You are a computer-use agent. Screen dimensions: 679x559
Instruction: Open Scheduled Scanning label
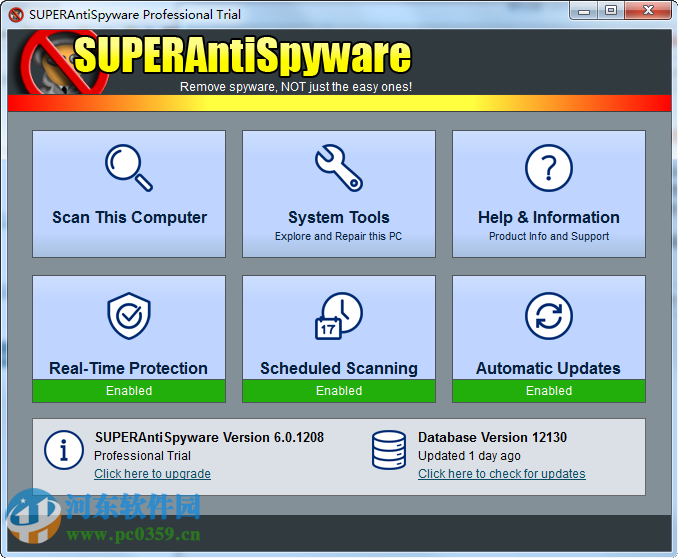pos(339,368)
